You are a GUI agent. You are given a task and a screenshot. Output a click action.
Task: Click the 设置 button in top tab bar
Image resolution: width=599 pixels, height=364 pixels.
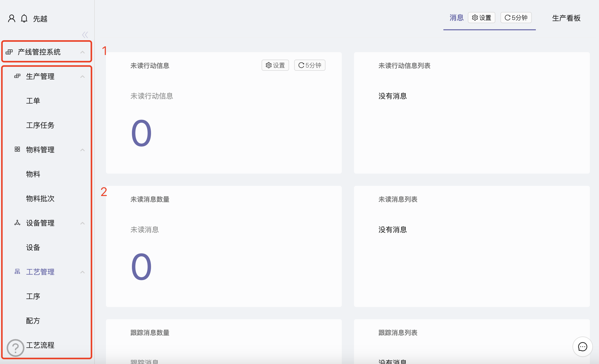(481, 18)
